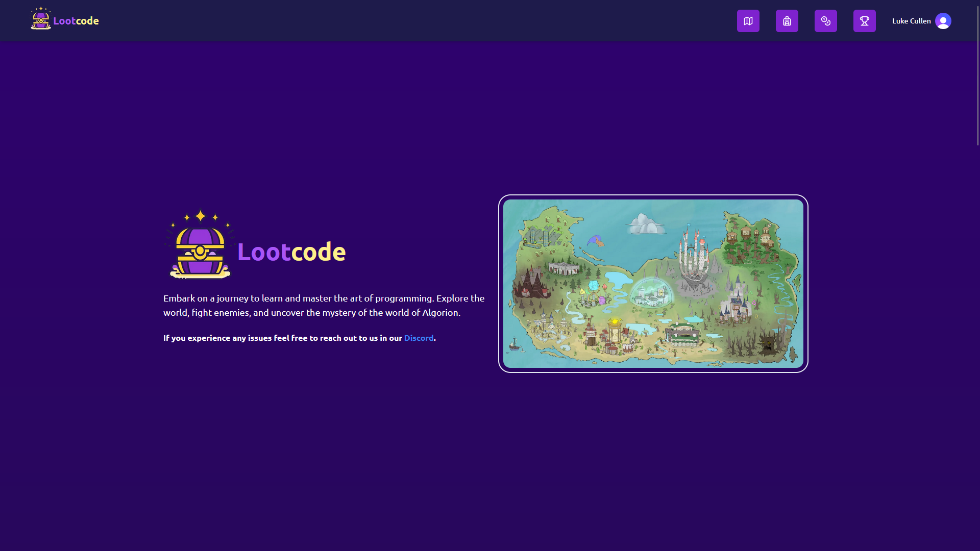Open the trophy leaderboard icon

coord(864,21)
